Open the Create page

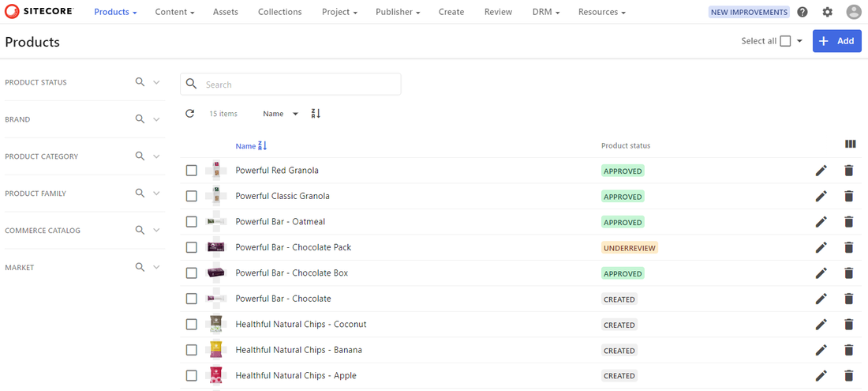(x=451, y=12)
